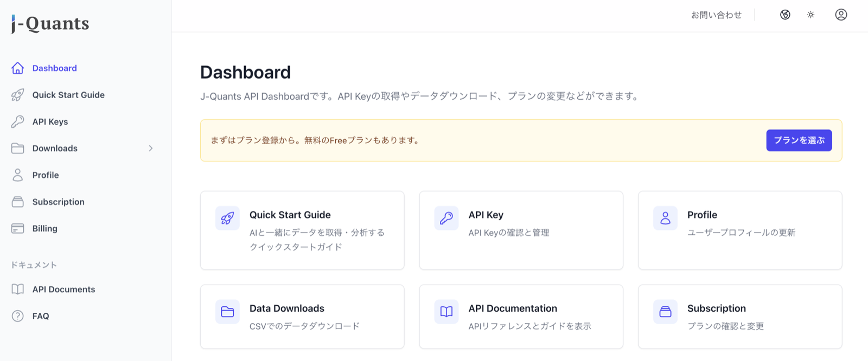
Task: Click the ドキュメント section label
Action: click(34, 265)
